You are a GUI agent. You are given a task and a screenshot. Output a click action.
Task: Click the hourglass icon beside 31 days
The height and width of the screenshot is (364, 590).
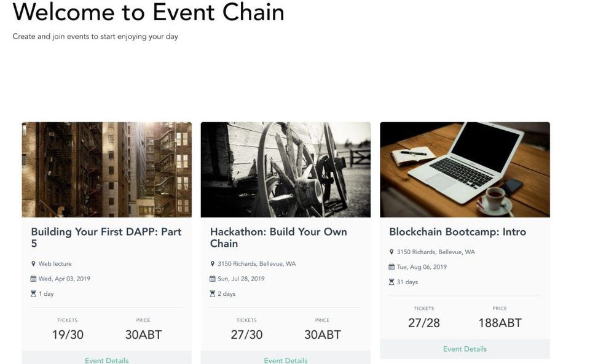[391, 282]
